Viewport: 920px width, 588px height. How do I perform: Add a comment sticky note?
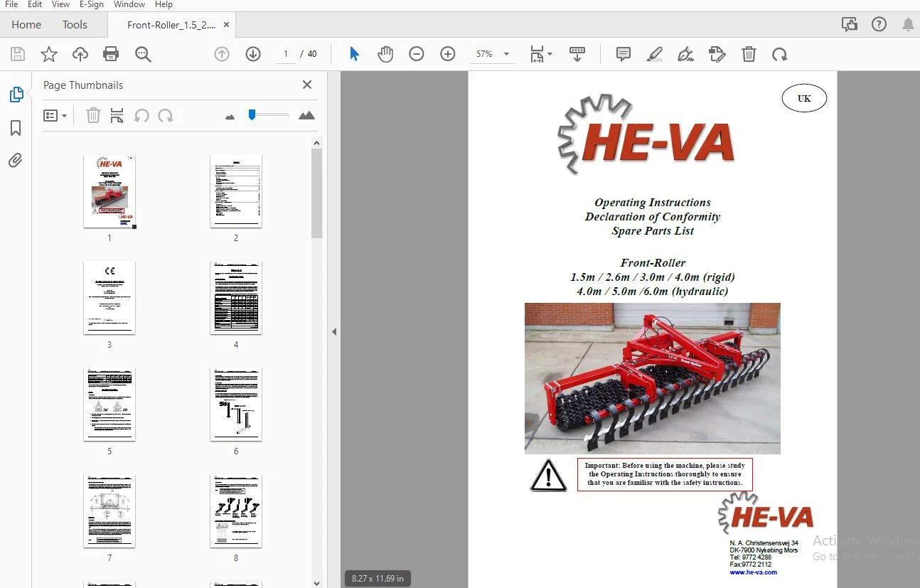624,54
